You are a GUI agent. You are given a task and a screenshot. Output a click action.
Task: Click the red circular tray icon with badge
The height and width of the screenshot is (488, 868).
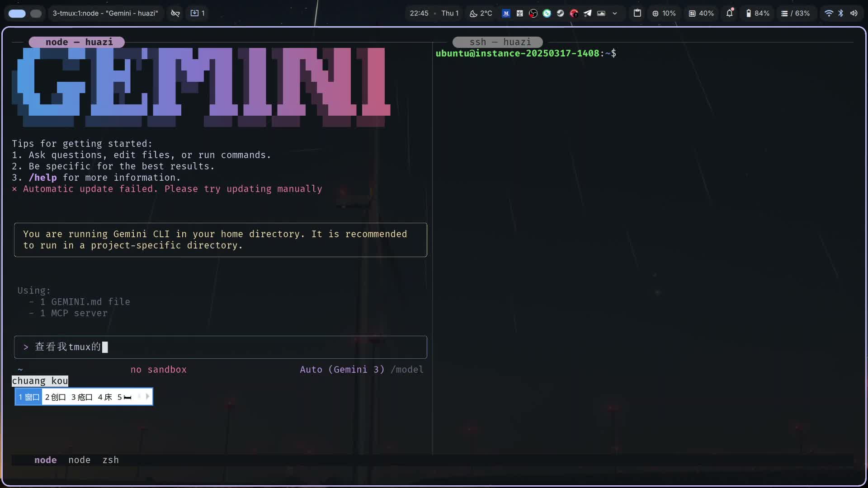click(x=574, y=14)
